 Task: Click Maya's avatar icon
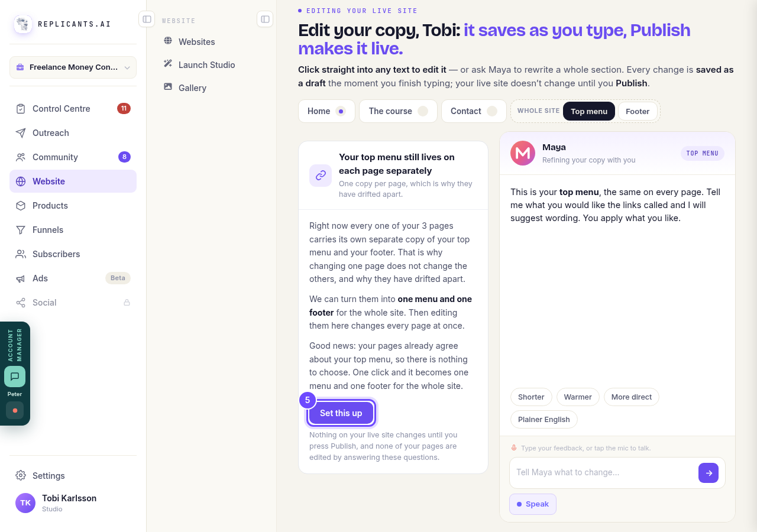(x=523, y=153)
